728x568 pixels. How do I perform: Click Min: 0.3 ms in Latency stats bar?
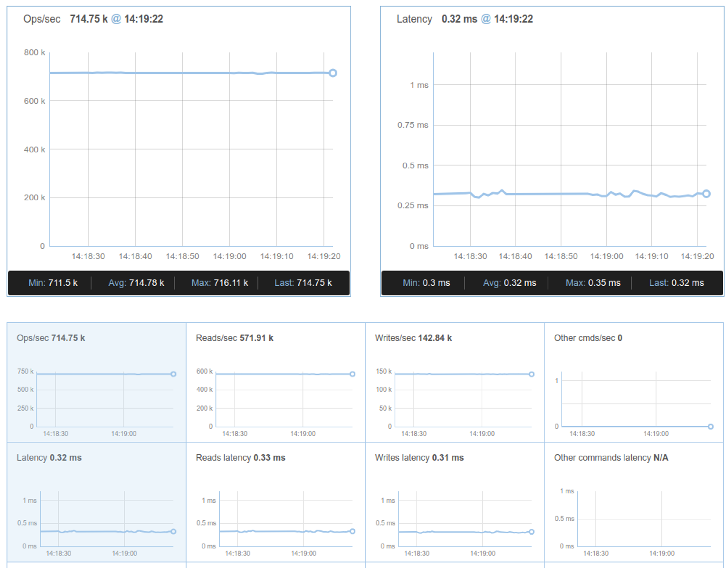(426, 283)
